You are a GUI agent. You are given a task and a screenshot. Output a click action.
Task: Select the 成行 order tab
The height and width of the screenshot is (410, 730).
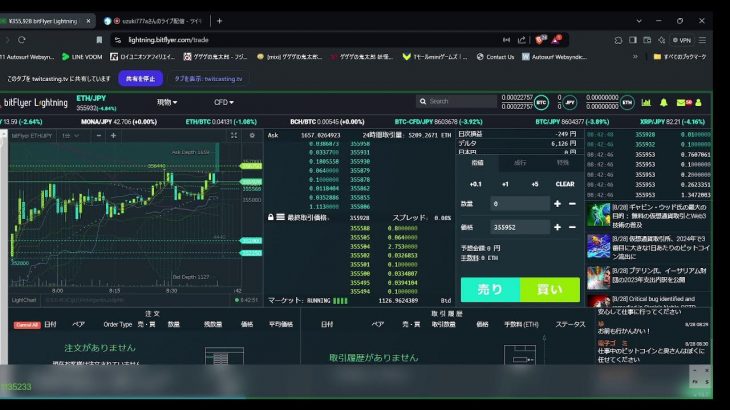click(x=520, y=163)
